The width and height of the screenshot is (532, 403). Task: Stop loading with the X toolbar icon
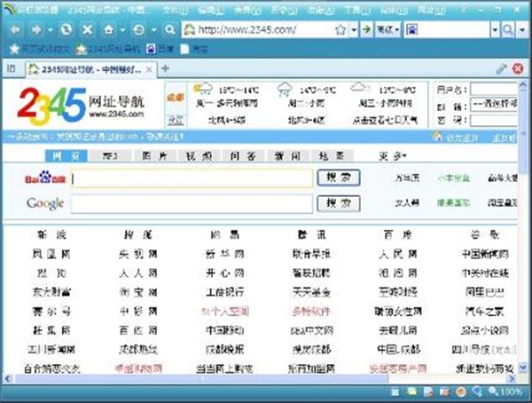87,30
